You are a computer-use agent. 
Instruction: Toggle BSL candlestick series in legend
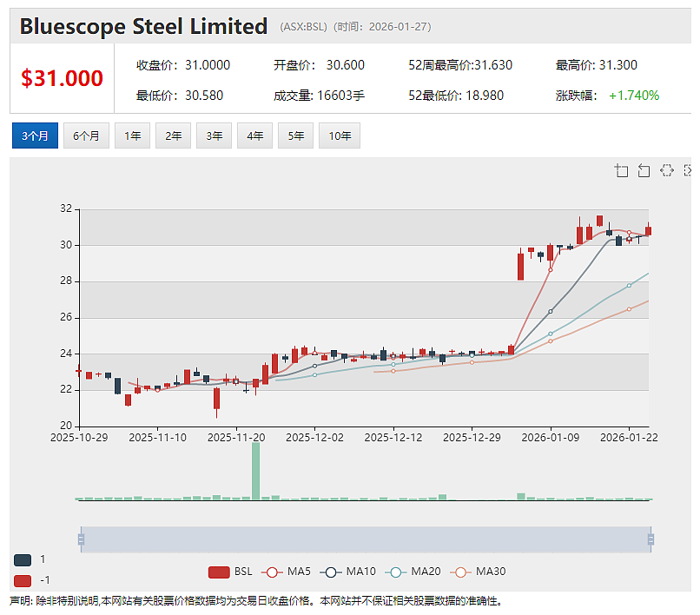[x=230, y=572]
